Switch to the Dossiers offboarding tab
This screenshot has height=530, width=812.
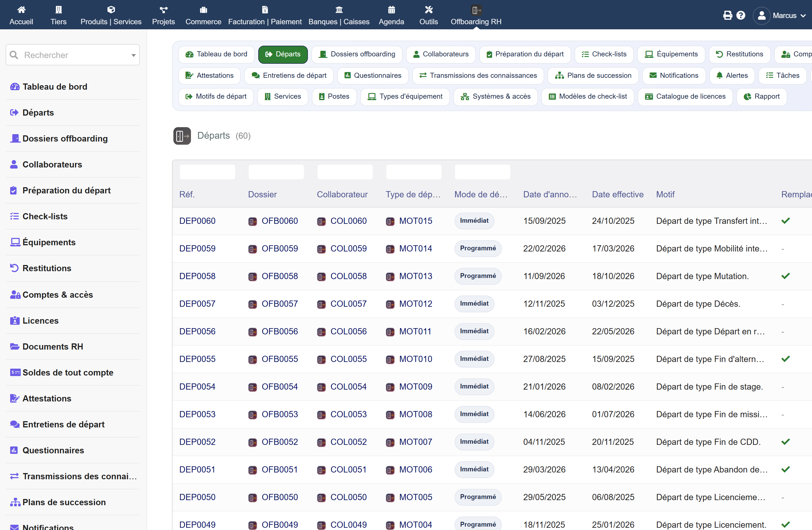357,54
